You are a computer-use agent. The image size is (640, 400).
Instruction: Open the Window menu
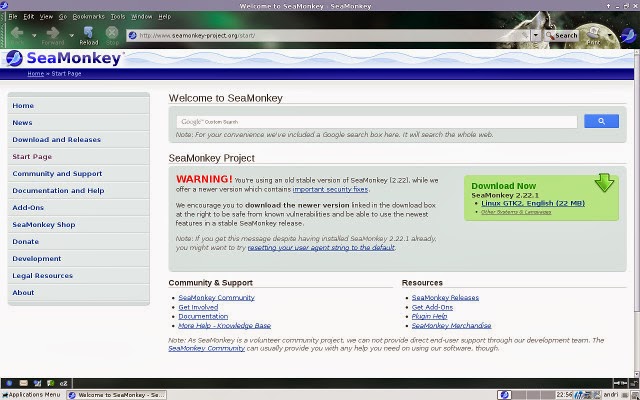[x=142, y=17]
